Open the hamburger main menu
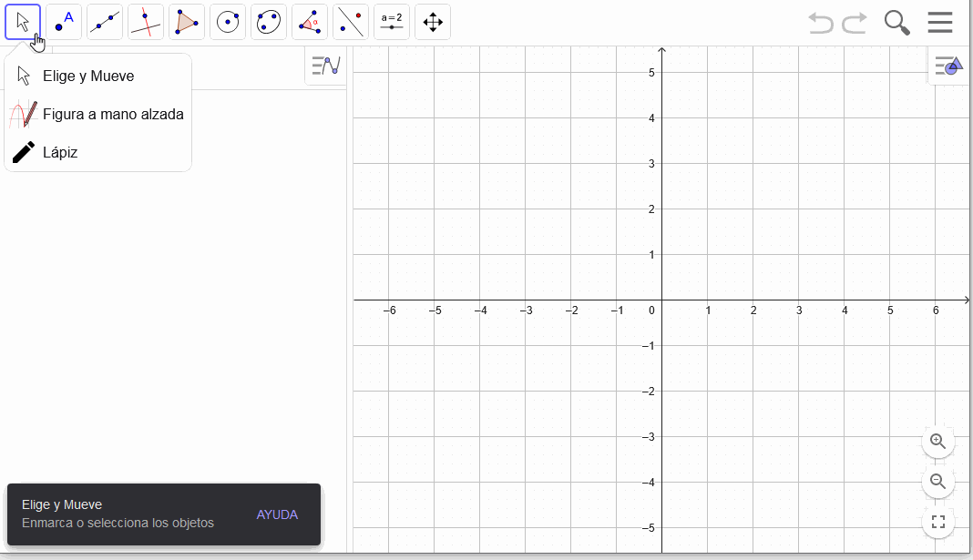Image resolution: width=973 pixels, height=560 pixels. [x=940, y=23]
